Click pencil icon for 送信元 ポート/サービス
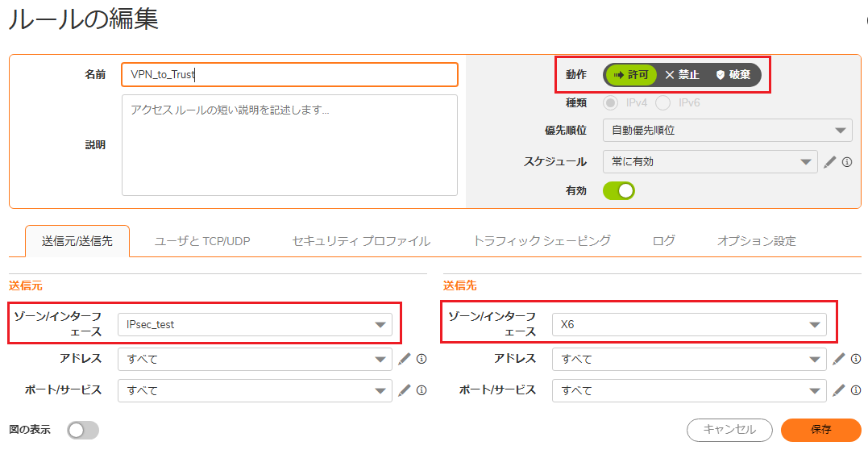 click(x=404, y=390)
